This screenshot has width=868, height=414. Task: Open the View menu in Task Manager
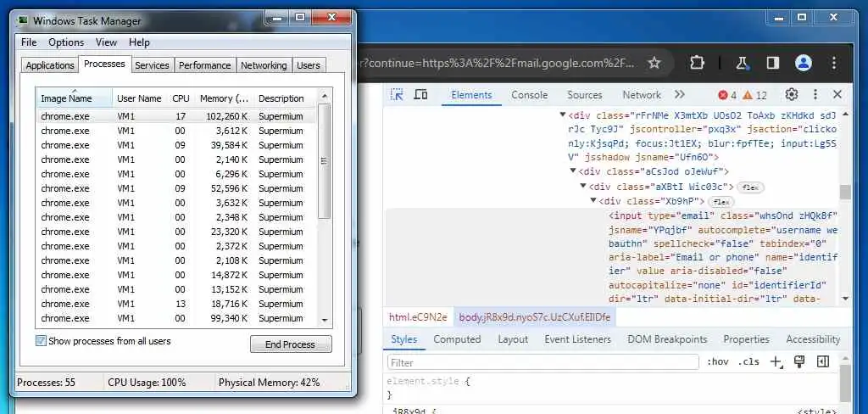(106, 42)
